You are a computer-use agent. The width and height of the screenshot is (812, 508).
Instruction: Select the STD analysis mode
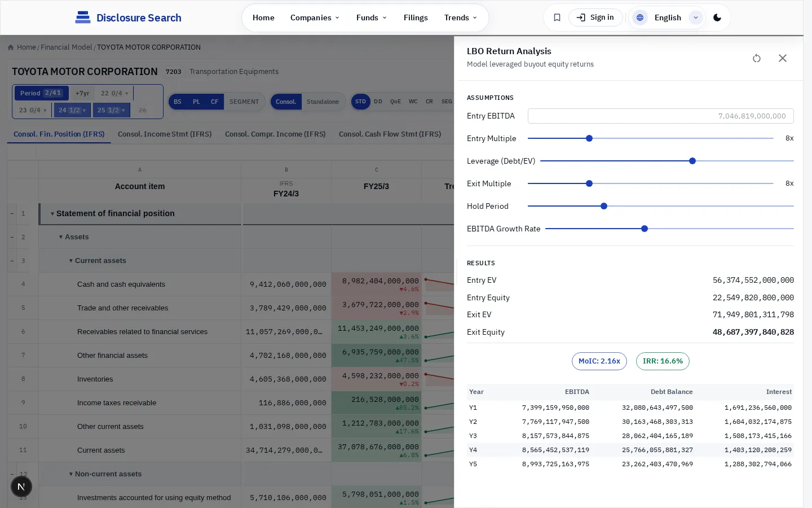[x=361, y=102]
